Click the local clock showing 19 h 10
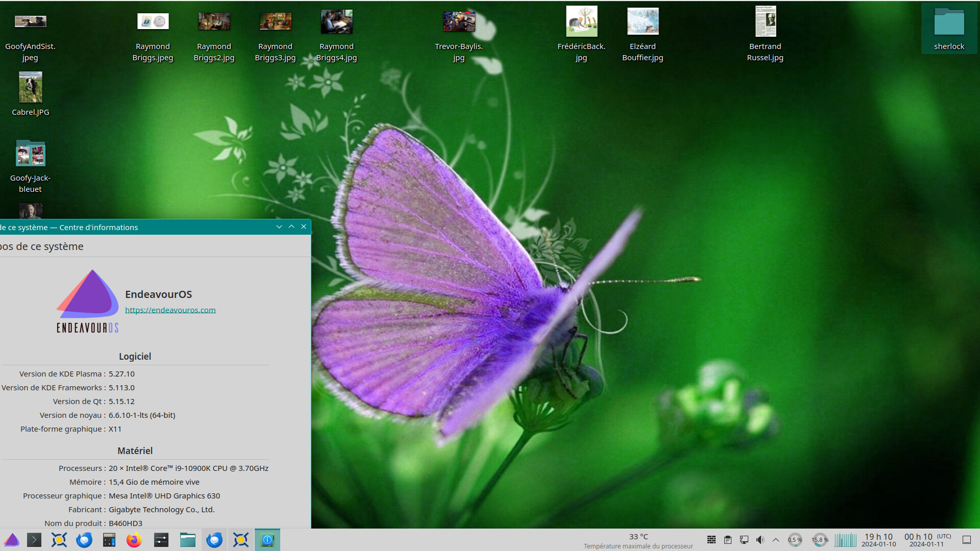 coord(878,540)
